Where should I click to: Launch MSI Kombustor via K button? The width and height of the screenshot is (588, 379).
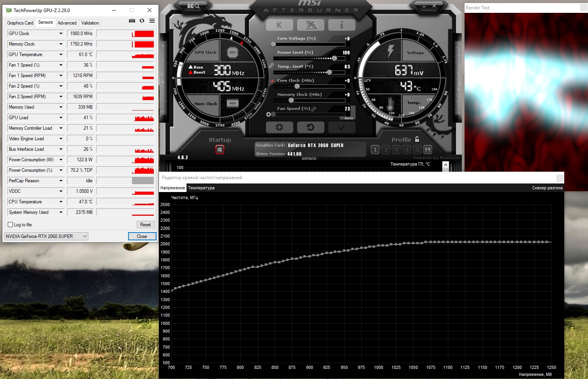pyautogui.click(x=279, y=25)
